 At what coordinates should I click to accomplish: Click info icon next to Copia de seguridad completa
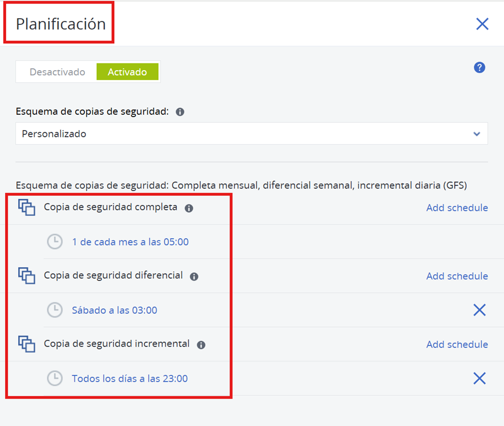point(189,208)
